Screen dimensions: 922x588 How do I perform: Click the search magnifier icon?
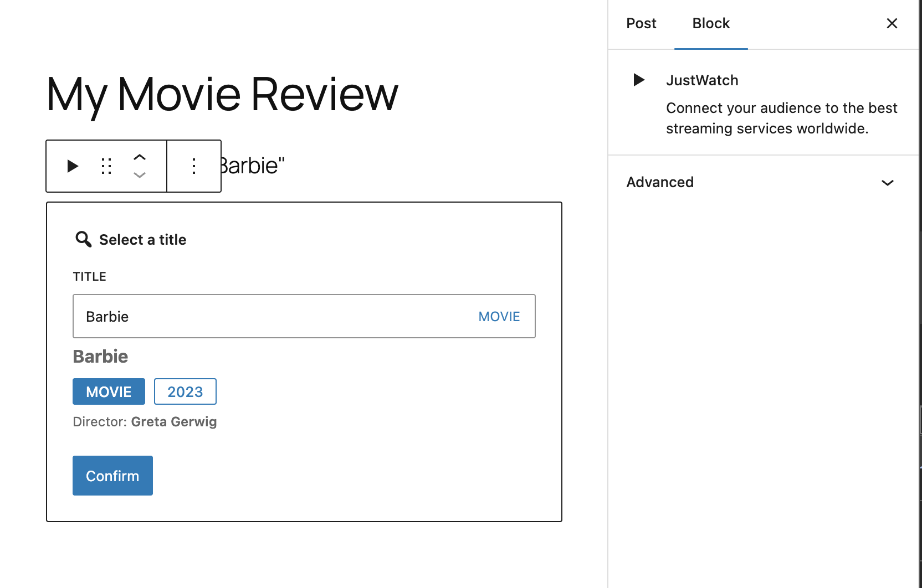pyautogui.click(x=83, y=239)
